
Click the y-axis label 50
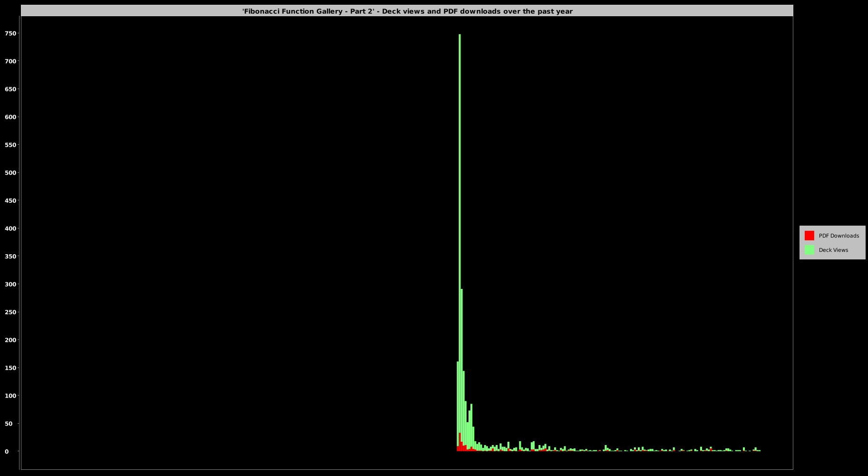pyautogui.click(x=9, y=423)
